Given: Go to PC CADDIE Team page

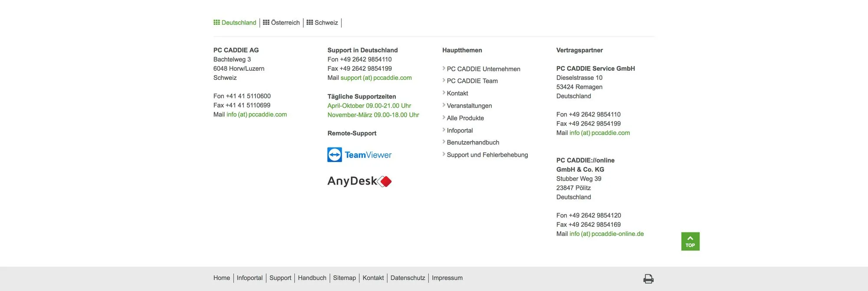Looking at the screenshot, I should (472, 81).
